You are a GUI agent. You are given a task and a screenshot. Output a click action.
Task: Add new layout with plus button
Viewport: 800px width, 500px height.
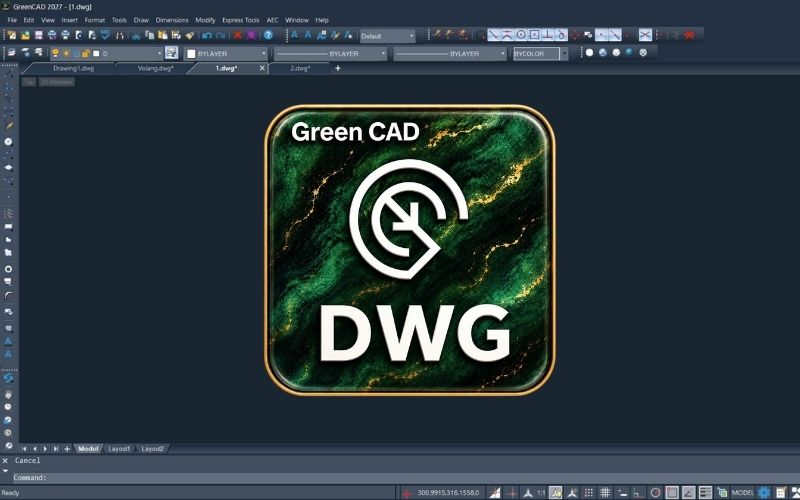(x=67, y=449)
